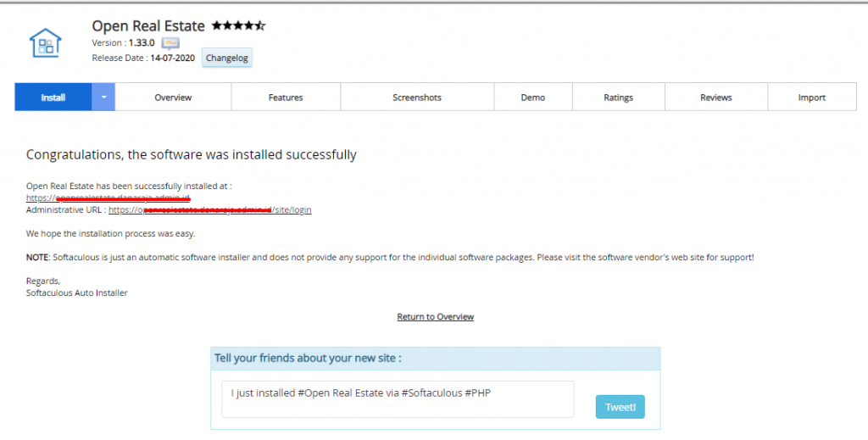
Task: Open the Reviews tab
Action: coord(715,97)
